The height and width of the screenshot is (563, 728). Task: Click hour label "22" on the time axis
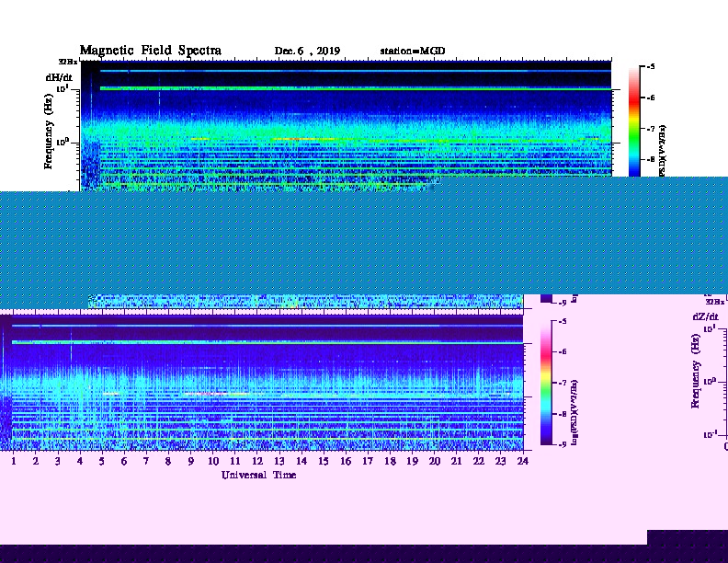tap(479, 461)
